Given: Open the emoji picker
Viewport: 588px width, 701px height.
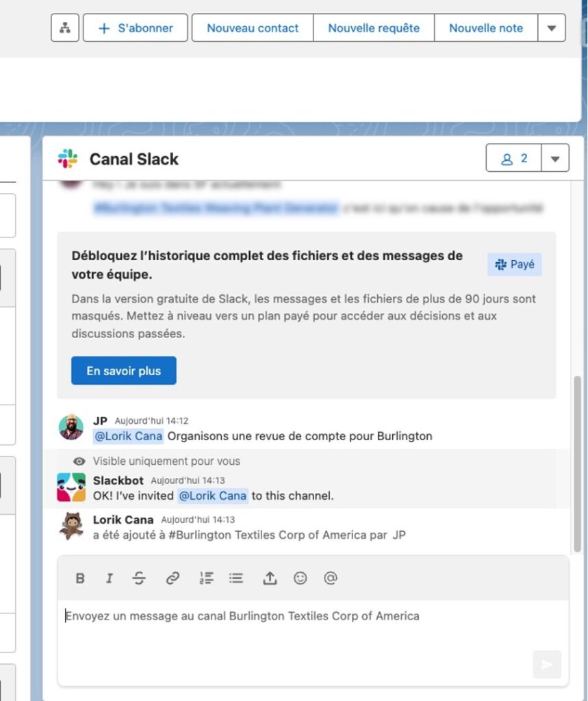Looking at the screenshot, I should pyautogui.click(x=300, y=578).
